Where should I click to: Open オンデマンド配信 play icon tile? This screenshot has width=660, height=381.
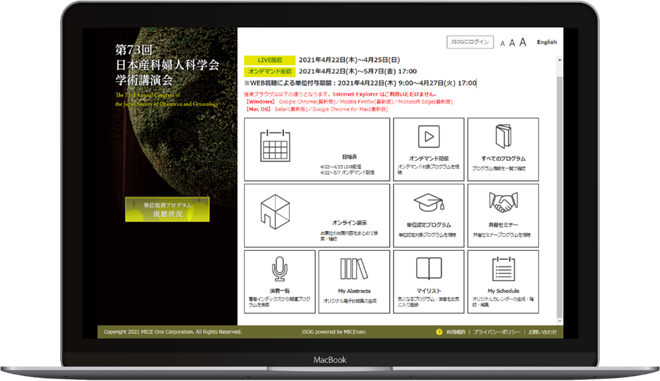(x=428, y=149)
